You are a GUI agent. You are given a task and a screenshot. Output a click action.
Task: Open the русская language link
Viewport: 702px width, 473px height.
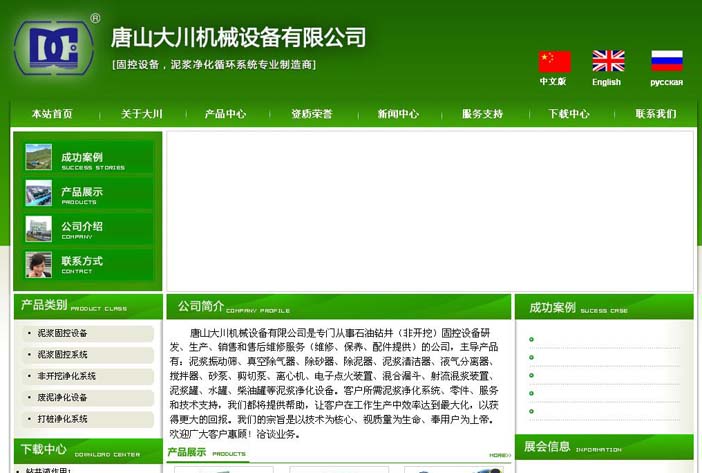click(x=667, y=82)
